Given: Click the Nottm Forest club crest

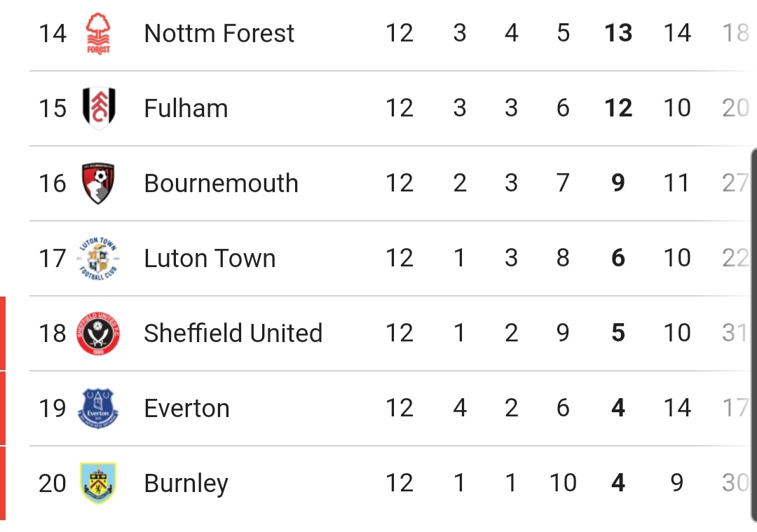Looking at the screenshot, I should [x=98, y=34].
